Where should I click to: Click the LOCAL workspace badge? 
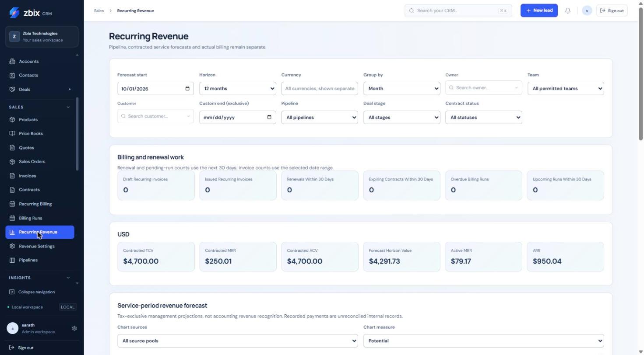[67, 307]
